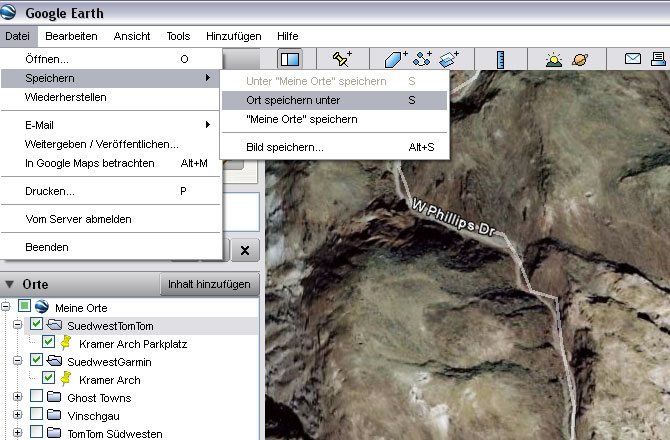670x440 pixels.
Task: Open the Ansicht menu
Action: pyautogui.click(x=132, y=36)
